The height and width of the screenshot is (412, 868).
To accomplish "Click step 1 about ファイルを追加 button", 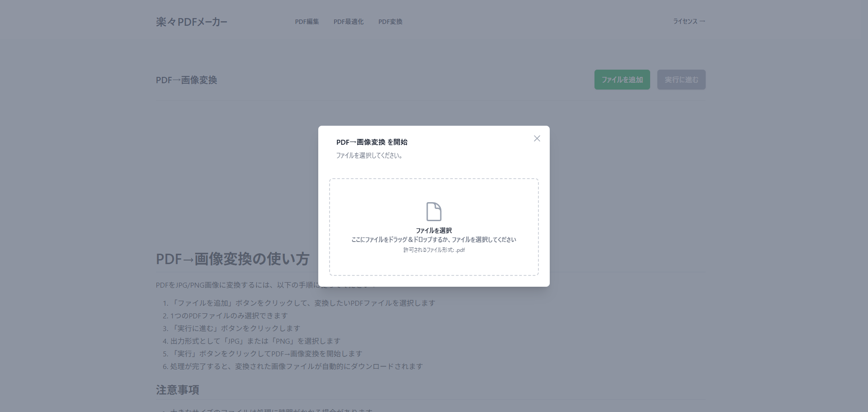I will [x=303, y=303].
